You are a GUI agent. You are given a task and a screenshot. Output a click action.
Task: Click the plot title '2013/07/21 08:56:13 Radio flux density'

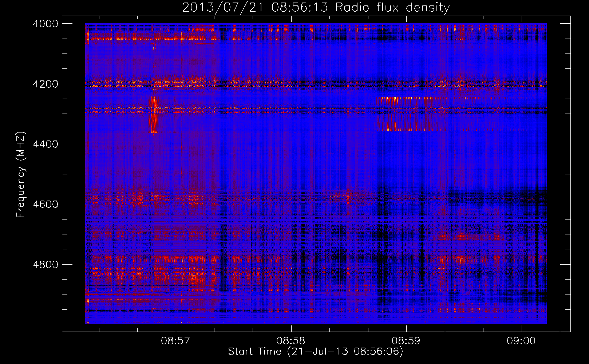(316, 7)
